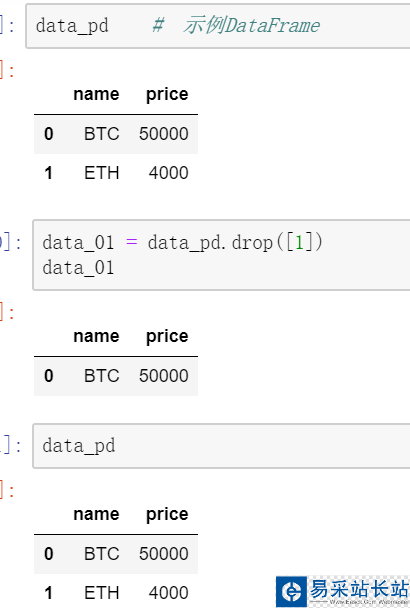
Task: Click row index 1 in first table
Action: tap(48, 173)
